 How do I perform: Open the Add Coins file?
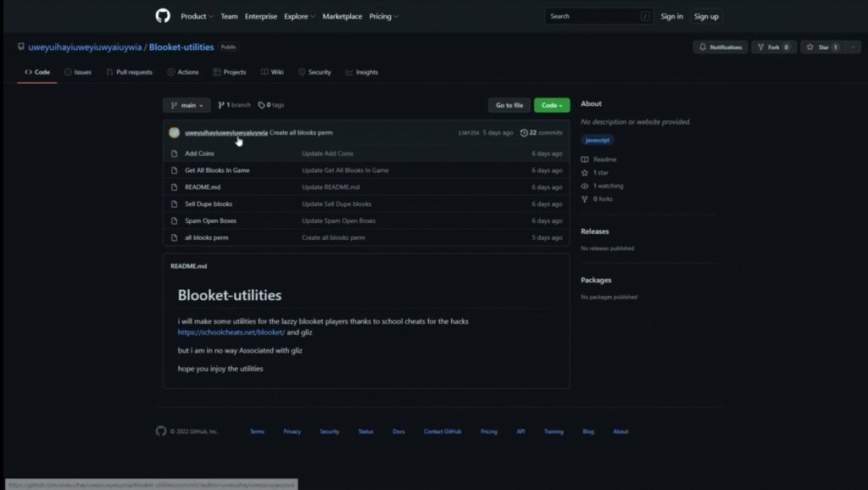click(x=199, y=153)
